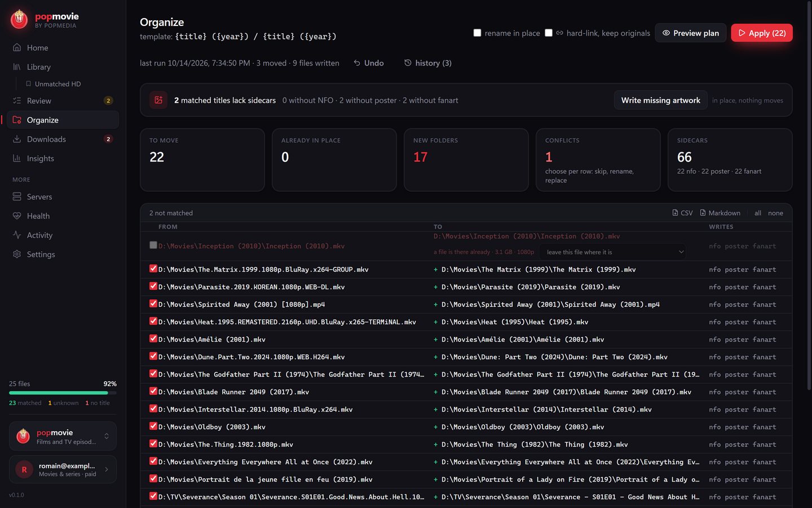The height and width of the screenshot is (508, 812).
Task: Open Downloads via its download icon
Action: click(x=17, y=139)
